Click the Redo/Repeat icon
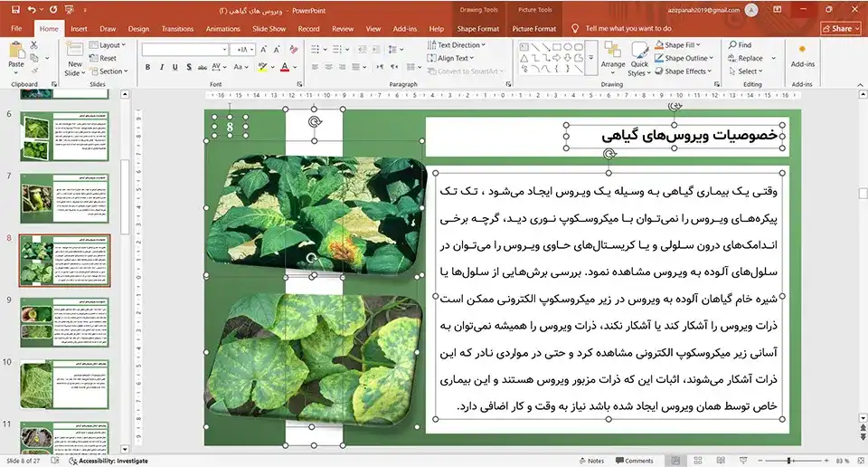 coord(53,10)
